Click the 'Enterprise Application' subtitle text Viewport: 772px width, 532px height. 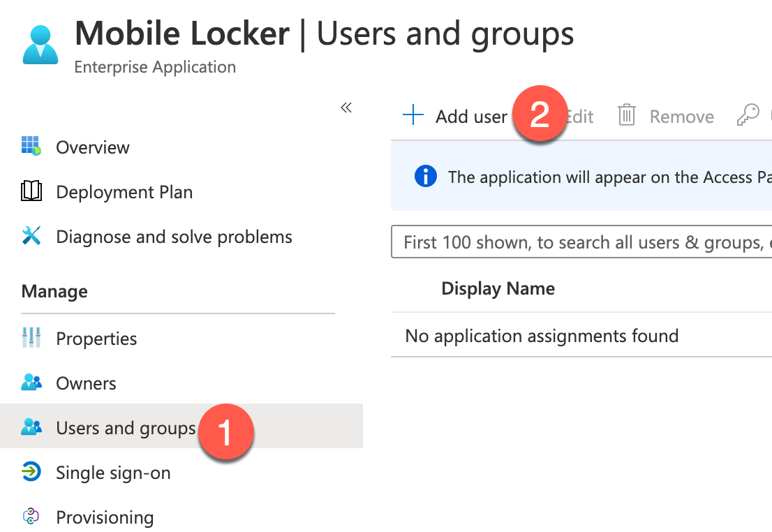click(x=155, y=67)
